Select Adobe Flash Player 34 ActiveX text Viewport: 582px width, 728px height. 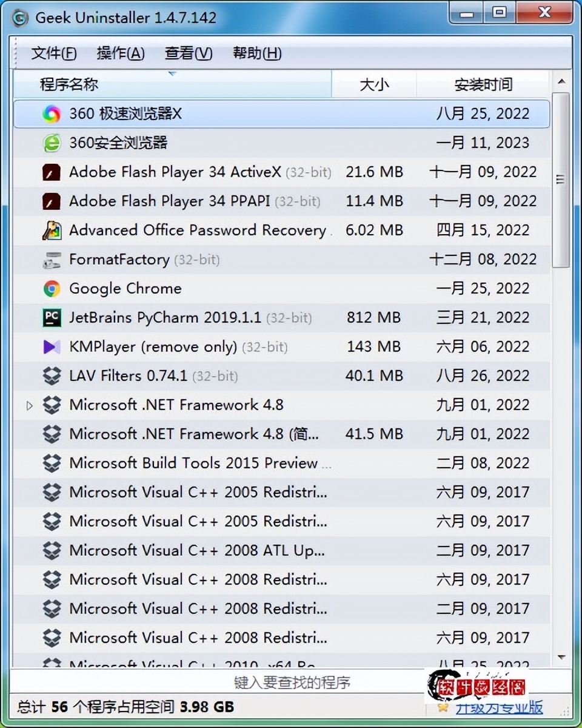175,172
